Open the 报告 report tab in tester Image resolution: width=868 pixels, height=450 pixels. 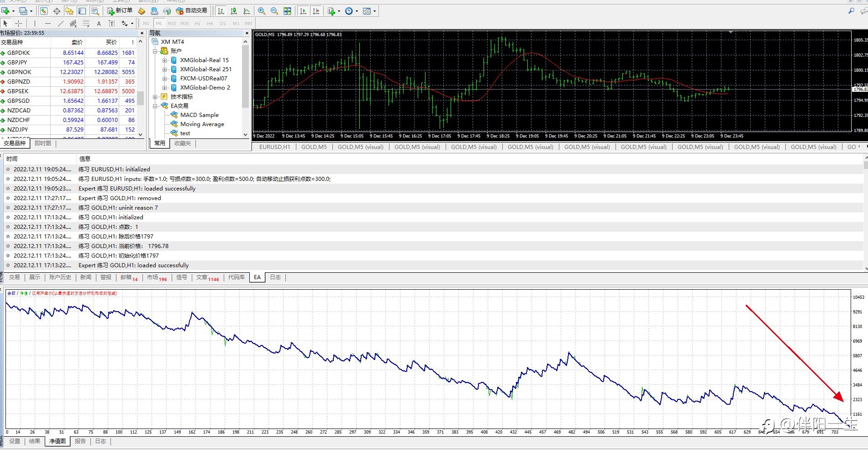[80, 441]
